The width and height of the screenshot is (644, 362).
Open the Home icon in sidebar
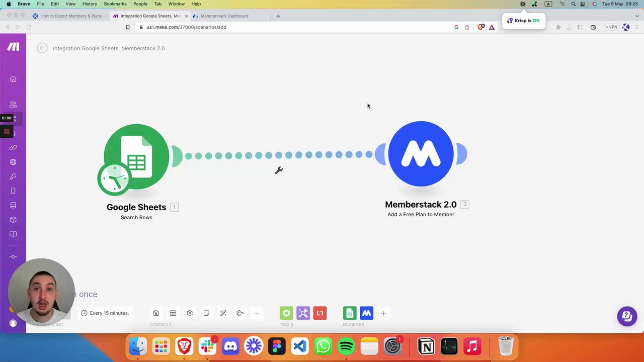pyautogui.click(x=13, y=79)
